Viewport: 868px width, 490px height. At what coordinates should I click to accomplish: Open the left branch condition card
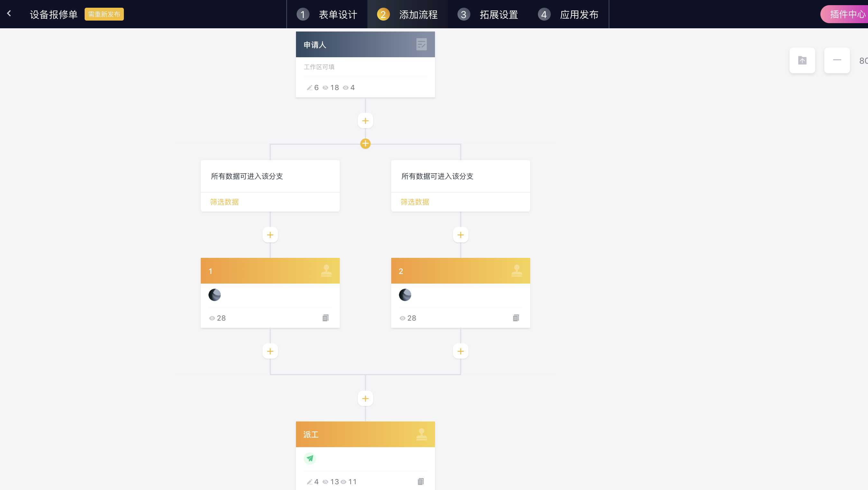[270, 176]
